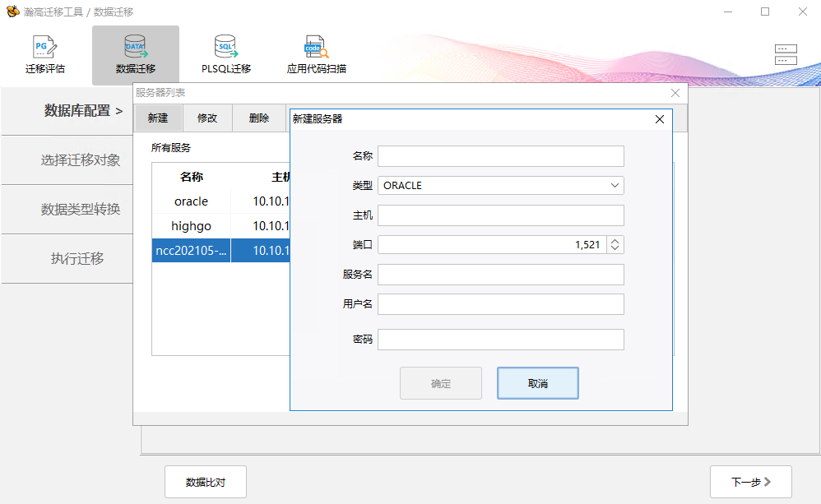Click the server list icon at top right

point(786,54)
